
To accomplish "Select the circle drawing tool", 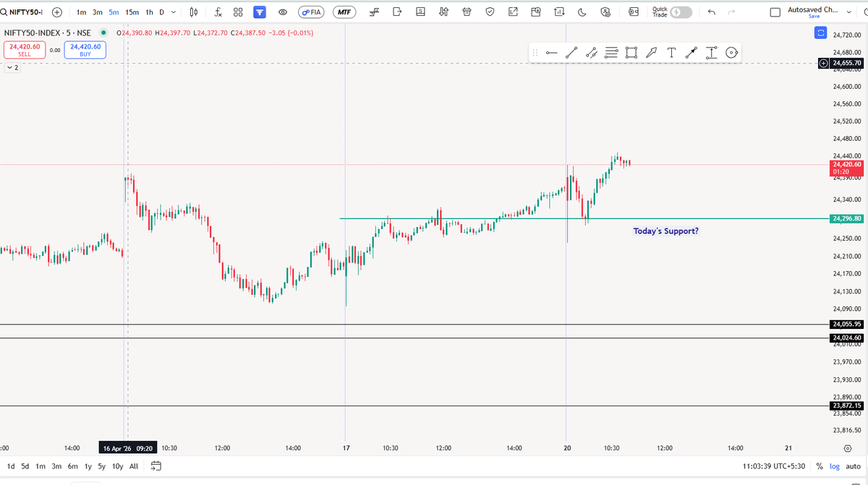I will pyautogui.click(x=731, y=53).
